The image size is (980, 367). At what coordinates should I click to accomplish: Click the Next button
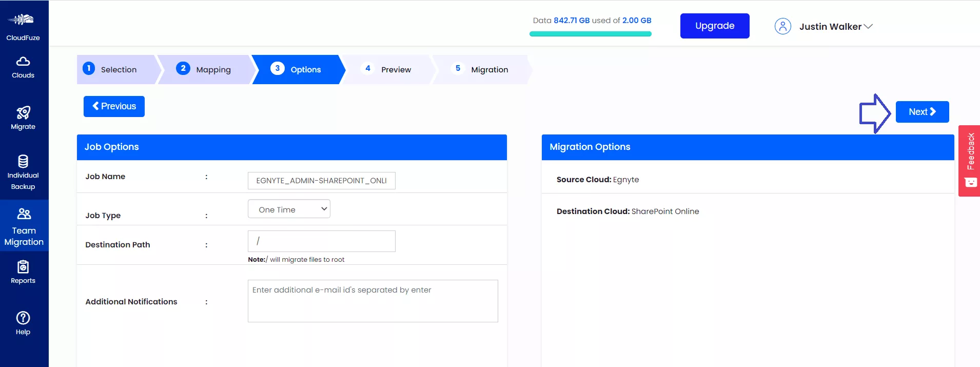[922, 112]
